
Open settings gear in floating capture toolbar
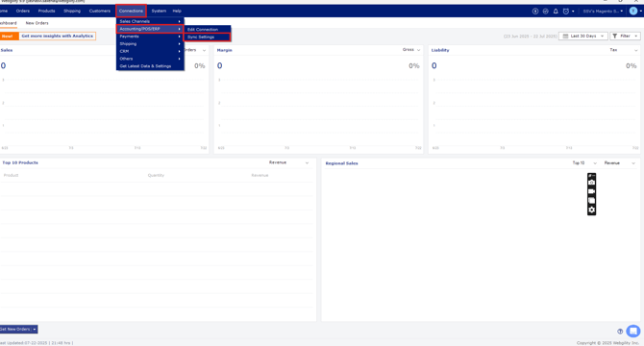click(591, 210)
